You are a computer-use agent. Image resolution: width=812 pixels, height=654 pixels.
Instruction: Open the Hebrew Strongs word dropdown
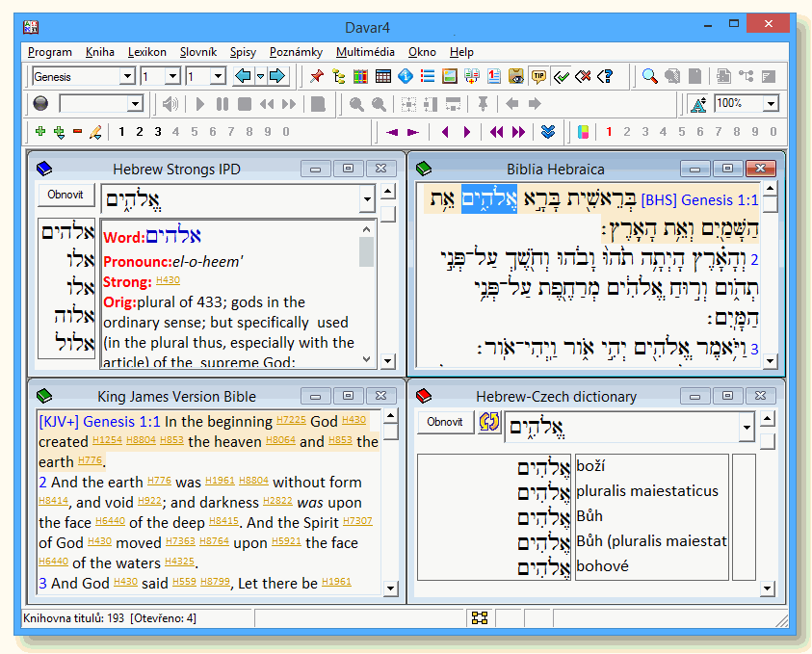click(366, 199)
